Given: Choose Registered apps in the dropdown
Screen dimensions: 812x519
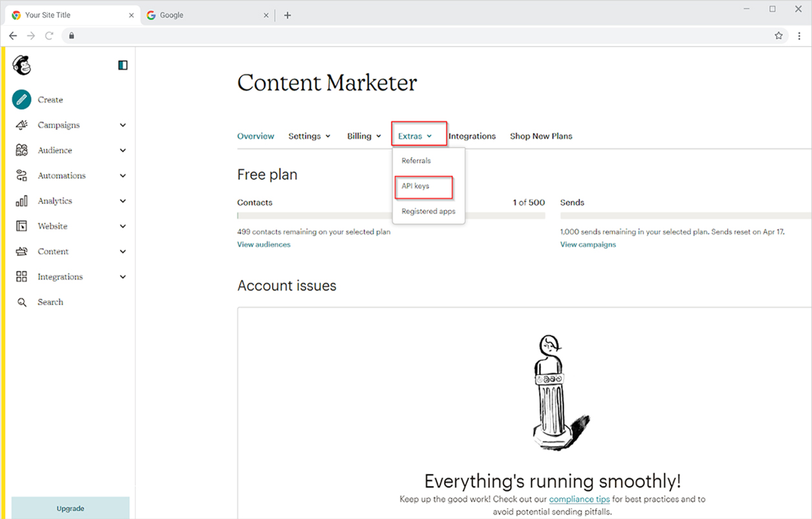Looking at the screenshot, I should pos(428,211).
